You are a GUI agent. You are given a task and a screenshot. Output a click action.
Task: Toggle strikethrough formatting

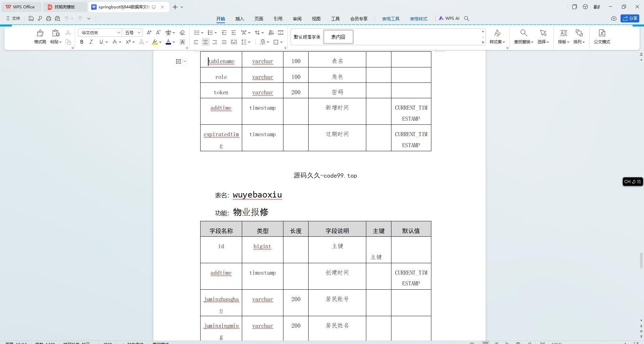(115, 42)
